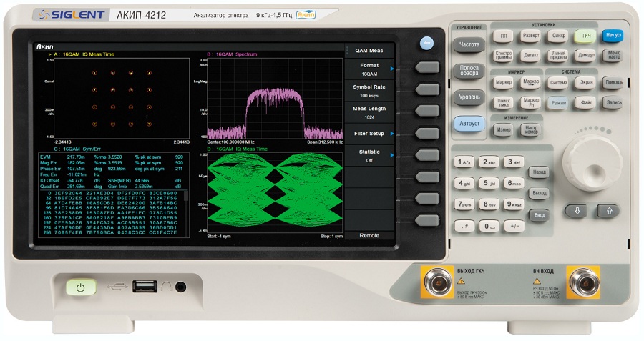Open the Частота frequency menu key
Image resolution: width=644 pixels, height=341 pixels.
coord(469,44)
